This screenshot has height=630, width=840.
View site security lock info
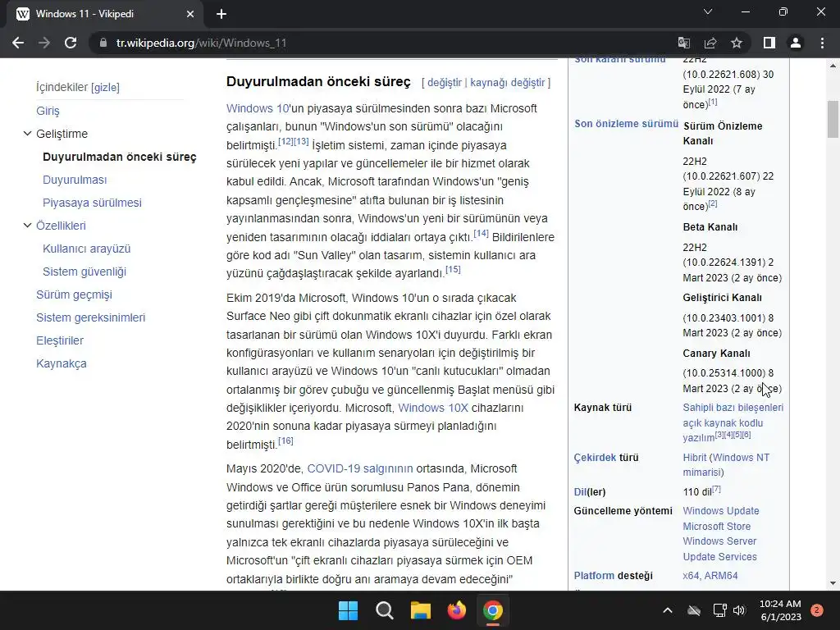click(103, 43)
